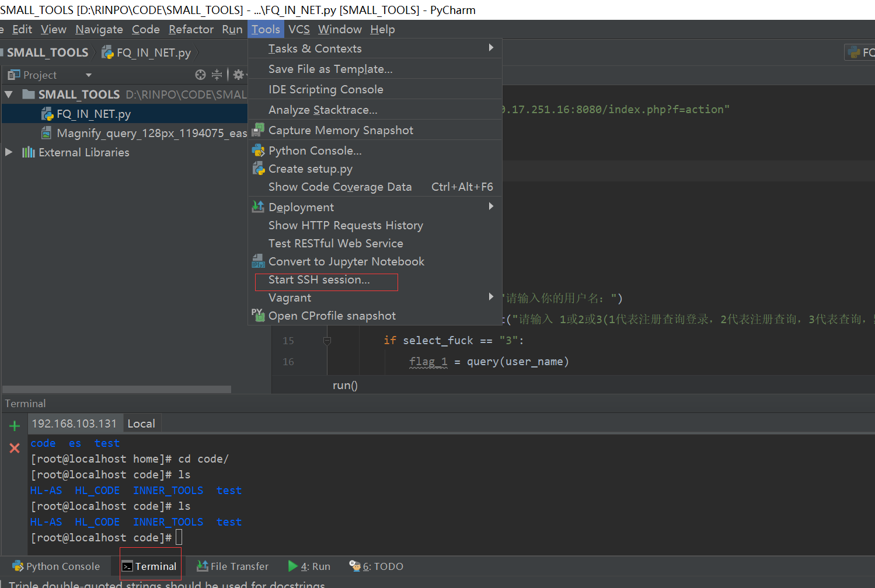Toggle code fold marker at line 15
875x588 pixels.
coord(327,341)
